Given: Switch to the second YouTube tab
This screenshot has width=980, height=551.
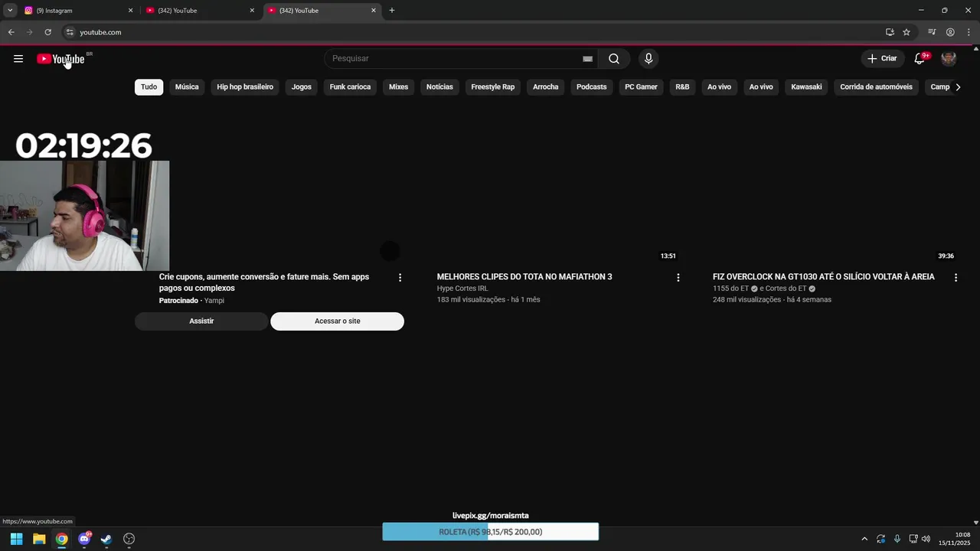Looking at the screenshot, I should (201, 11).
